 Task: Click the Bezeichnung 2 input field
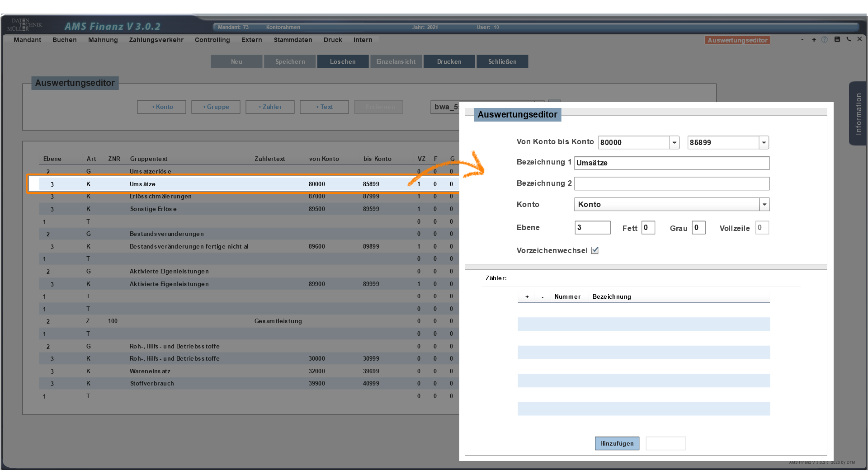point(671,183)
